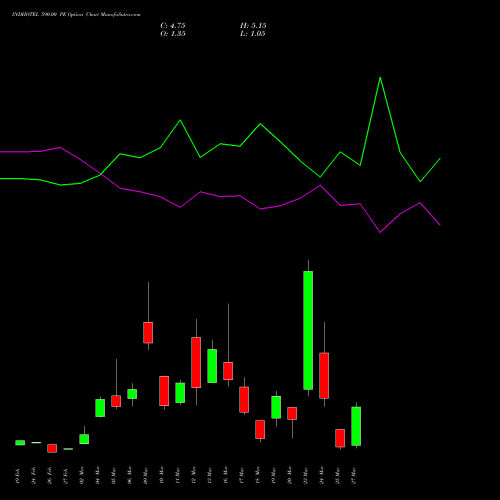Click the green candle for 04 Mar
The width and height of the screenshot is (500, 500).
click(100, 408)
